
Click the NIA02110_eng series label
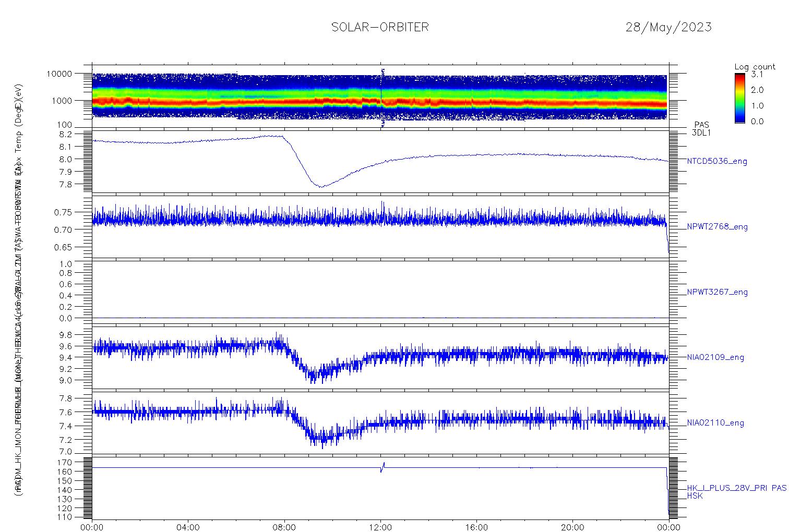(715, 423)
